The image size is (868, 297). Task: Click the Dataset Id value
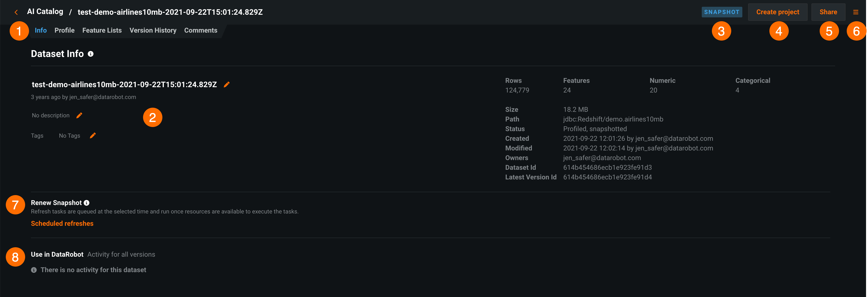coord(607,167)
